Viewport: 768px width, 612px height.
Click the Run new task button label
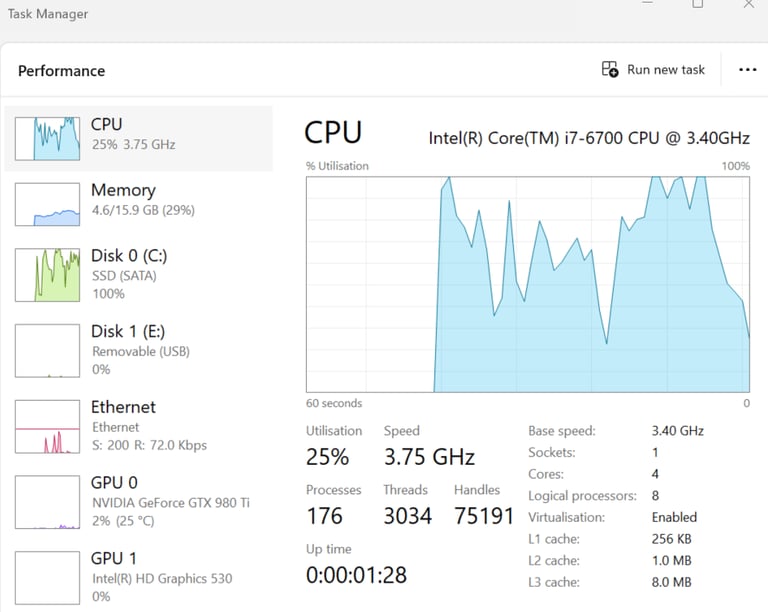click(666, 70)
